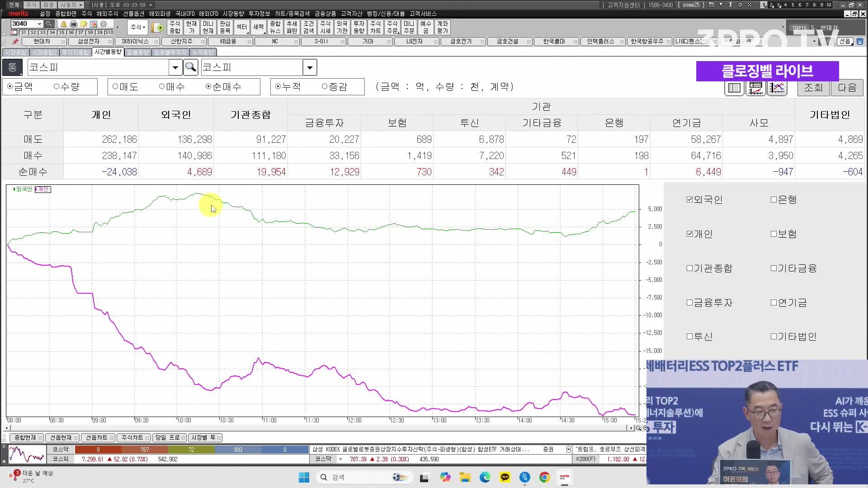Enable the 기관종합 chart checkbox
Screen dimensions: 868x488
point(689,268)
